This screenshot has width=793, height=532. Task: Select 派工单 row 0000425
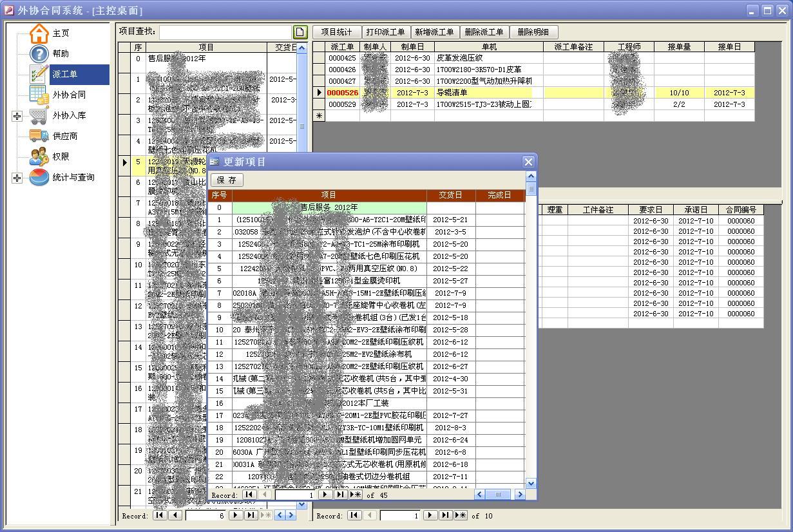(341, 58)
